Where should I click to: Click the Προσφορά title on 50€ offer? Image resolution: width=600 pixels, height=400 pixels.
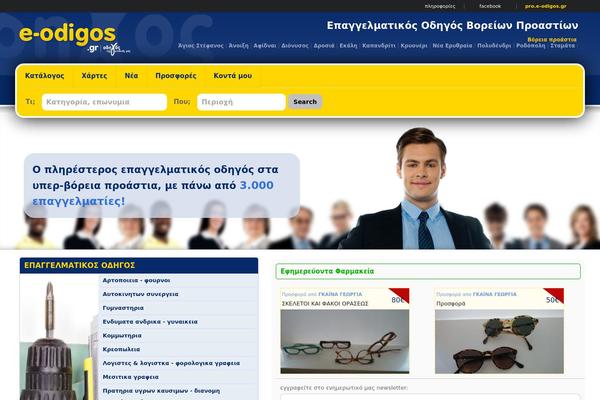pos(451,304)
